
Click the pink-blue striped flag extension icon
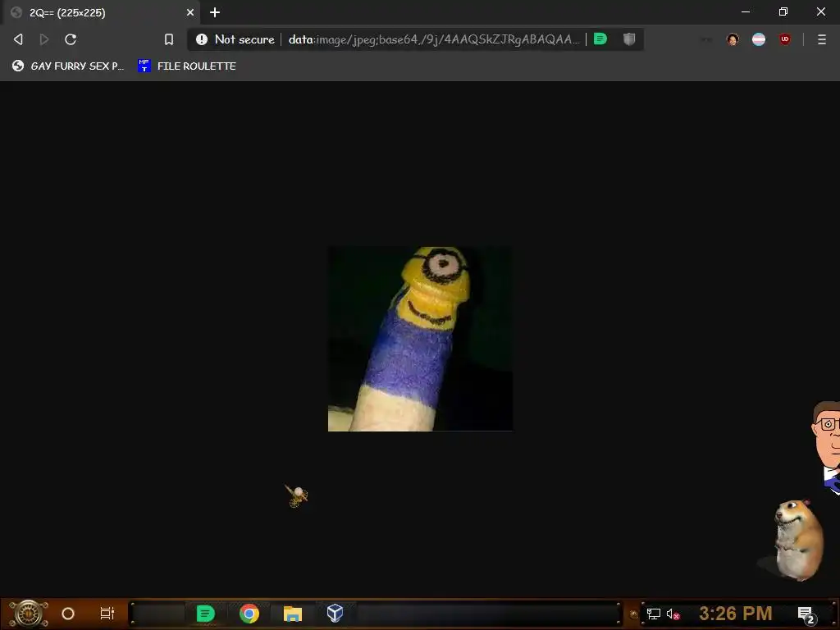click(x=759, y=39)
